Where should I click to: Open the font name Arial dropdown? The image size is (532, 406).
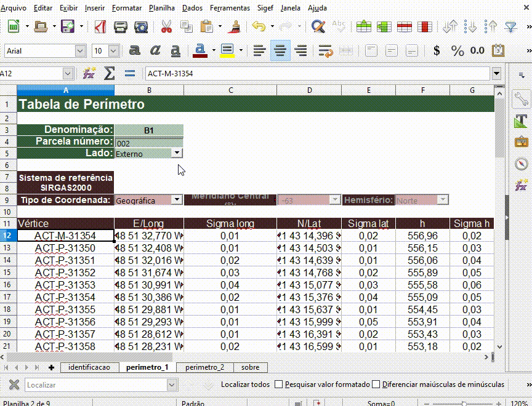81,50
